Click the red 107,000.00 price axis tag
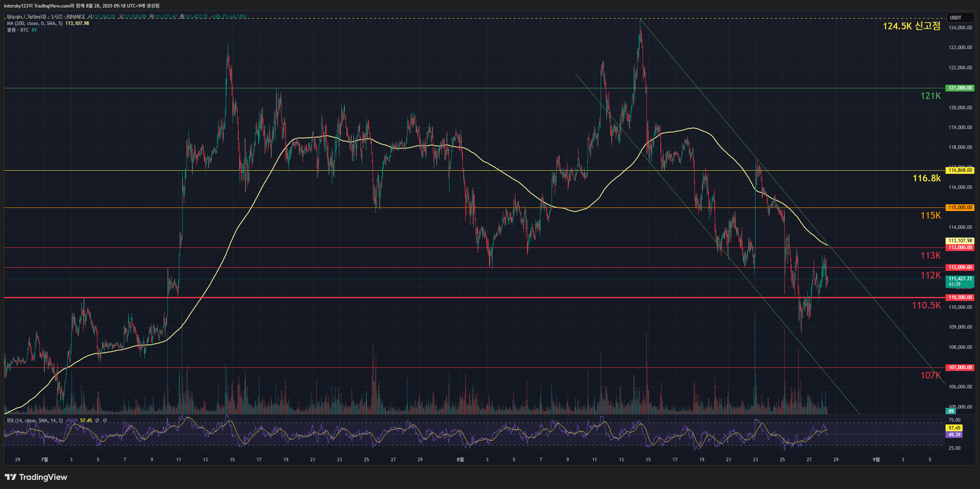The height and width of the screenshot is (489, 980). pos(960,367)
